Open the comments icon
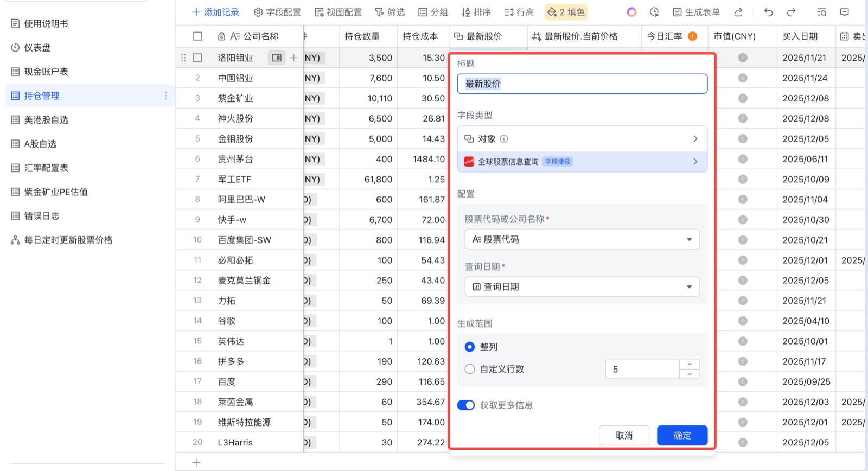 844,12
